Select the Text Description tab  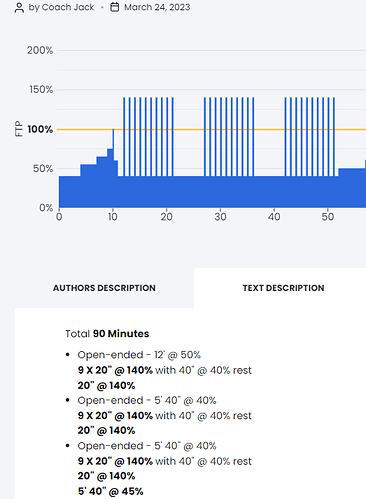(283, 288)
